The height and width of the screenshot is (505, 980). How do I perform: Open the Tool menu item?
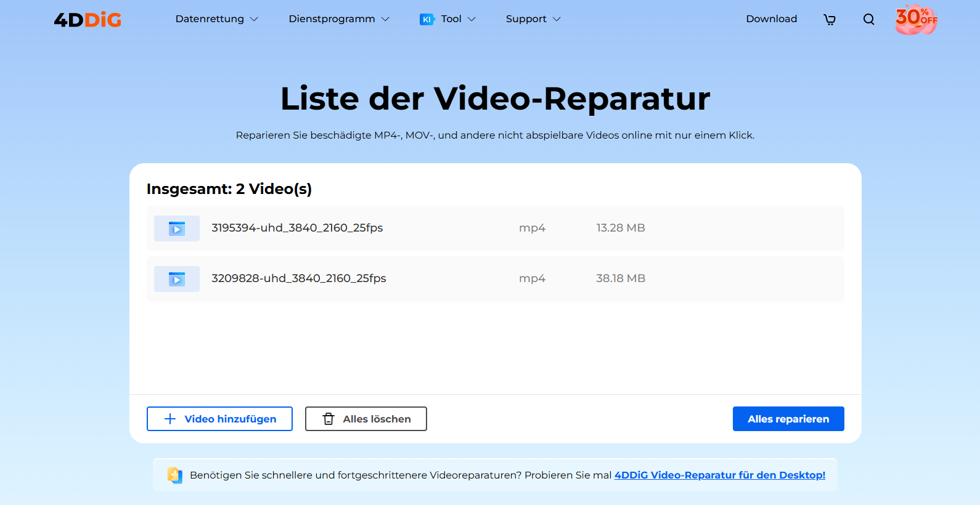pyautogui.click(x=452, y=19)
